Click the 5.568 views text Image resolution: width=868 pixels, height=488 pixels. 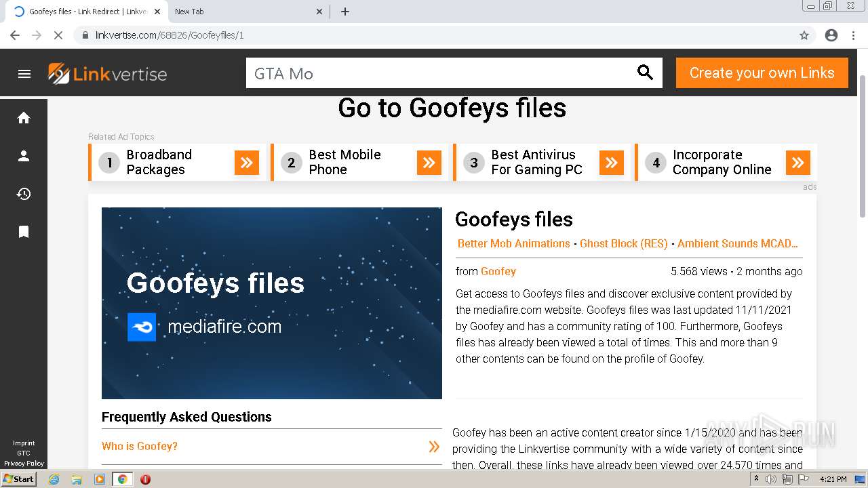(699, 271)
